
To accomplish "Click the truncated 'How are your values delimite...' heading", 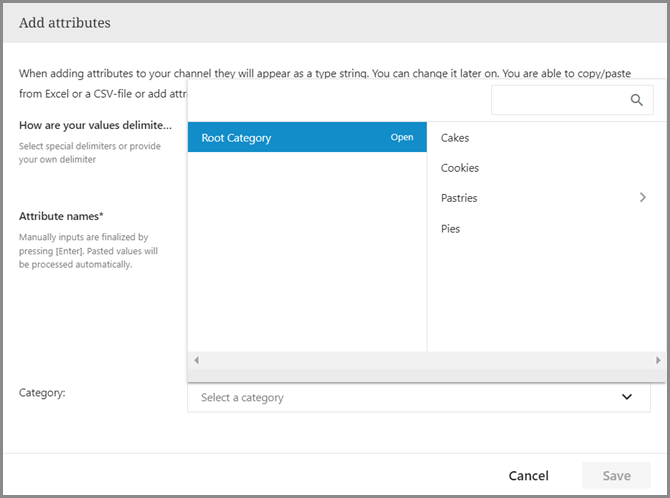I will 95,126.
